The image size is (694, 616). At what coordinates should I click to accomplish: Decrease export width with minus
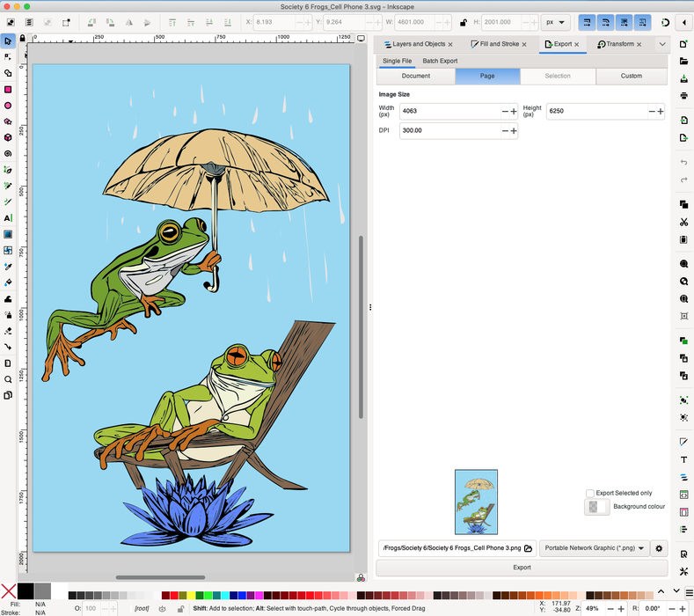pos(505,111)
